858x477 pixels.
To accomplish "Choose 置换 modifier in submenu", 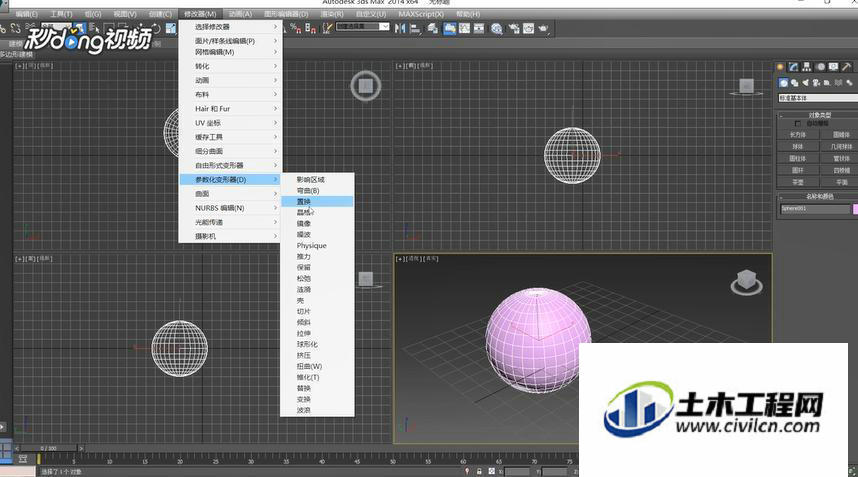I will (x=317, y=202).
